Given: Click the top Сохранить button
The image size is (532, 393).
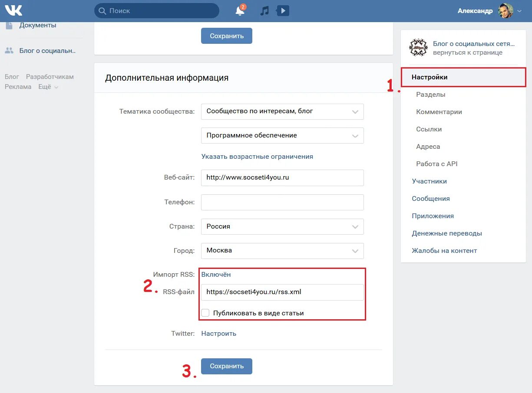Looking at the screenshot, I should (227, 36).
